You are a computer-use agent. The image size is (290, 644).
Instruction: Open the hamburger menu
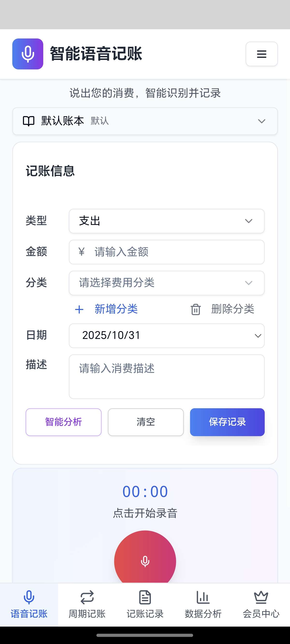(261, 54)
